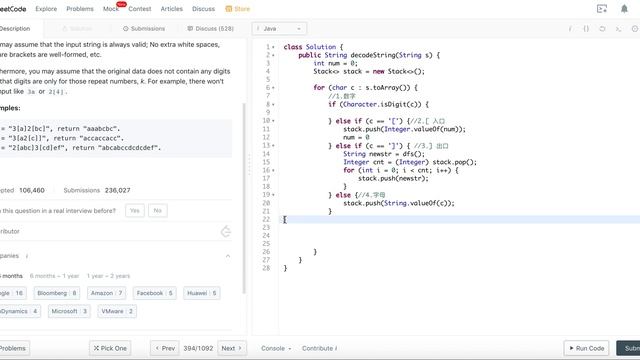This screenshot has width=640, height=360.
Task: Click line number 28 in the gutter
Action: coord(266,268)
